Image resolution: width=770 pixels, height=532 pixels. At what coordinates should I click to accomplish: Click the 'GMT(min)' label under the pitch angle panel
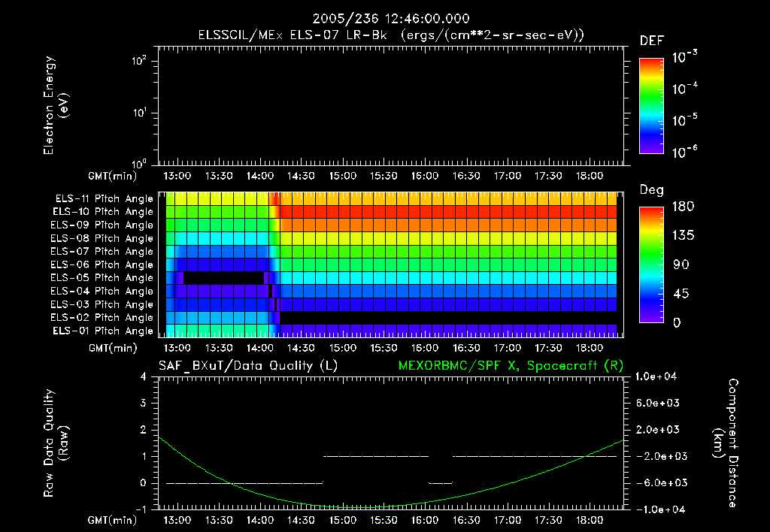tap(113, 348)
